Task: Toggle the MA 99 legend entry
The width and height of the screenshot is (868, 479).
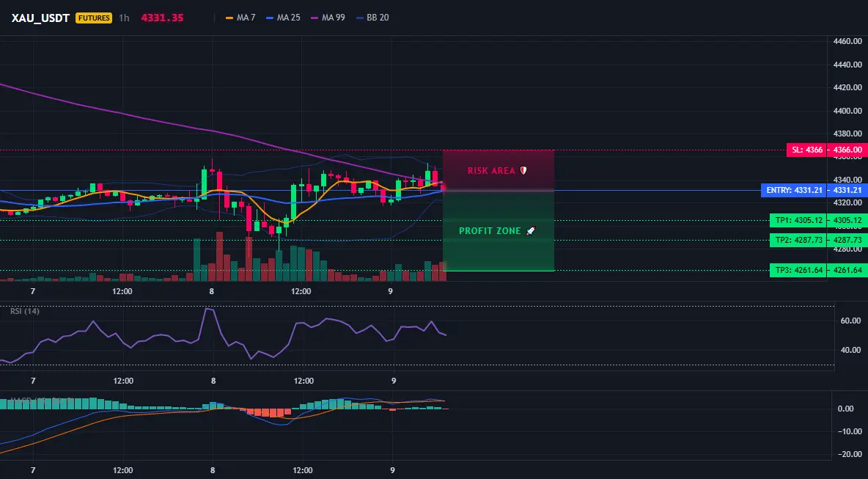Action: (x=328, y=18)
